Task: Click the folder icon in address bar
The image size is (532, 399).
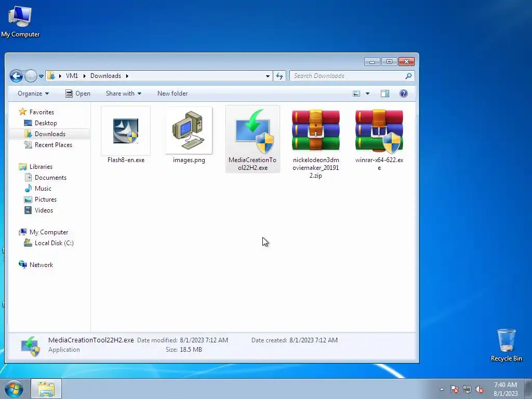Action: coord(51,76)
